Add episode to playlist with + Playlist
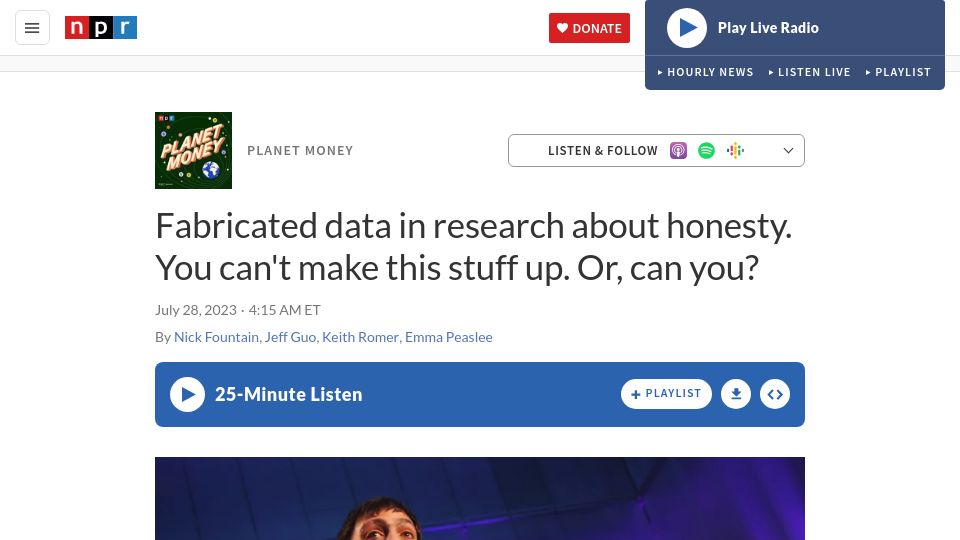 pos(666,394)
